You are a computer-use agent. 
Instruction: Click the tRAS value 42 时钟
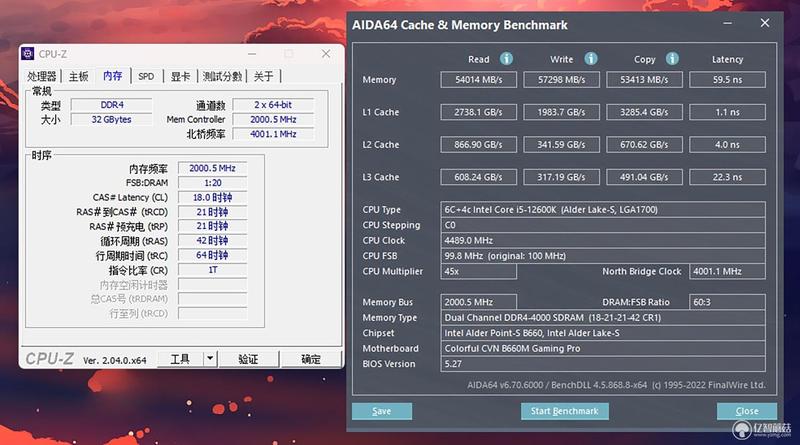click(213, 241)
